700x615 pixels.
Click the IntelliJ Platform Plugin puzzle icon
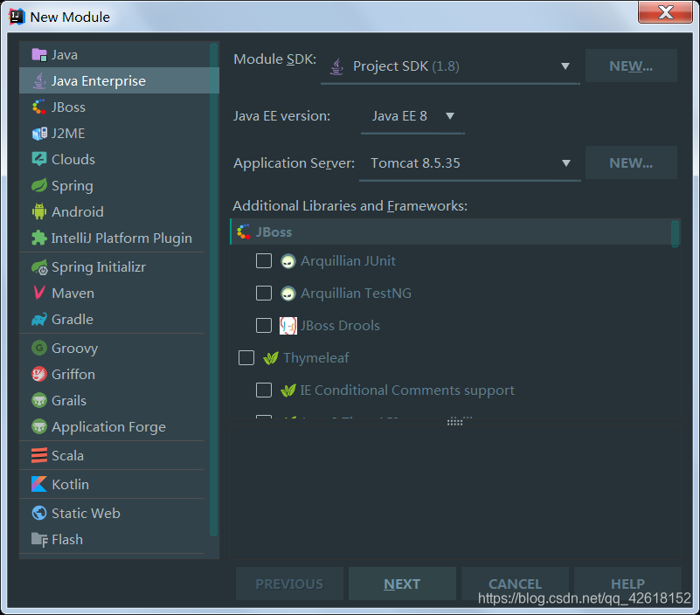(39, 238)
